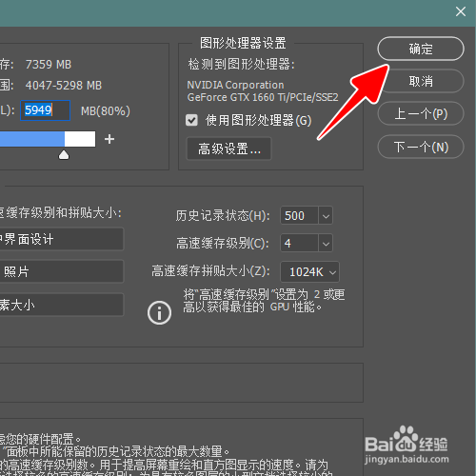This screenshot has height=476, width=476.
Task: Select the 素大小 cache preset button
Action: [62, 305]
